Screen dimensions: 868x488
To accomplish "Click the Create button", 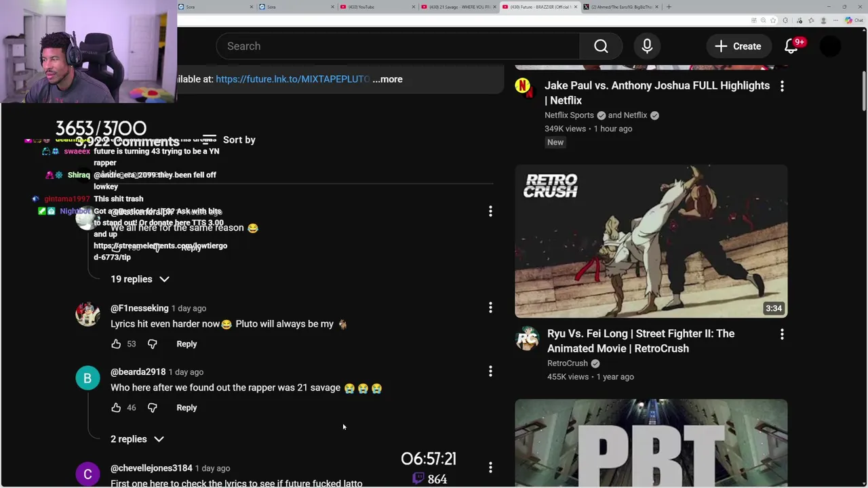I will pyautogui.click(x=738, y=46).
